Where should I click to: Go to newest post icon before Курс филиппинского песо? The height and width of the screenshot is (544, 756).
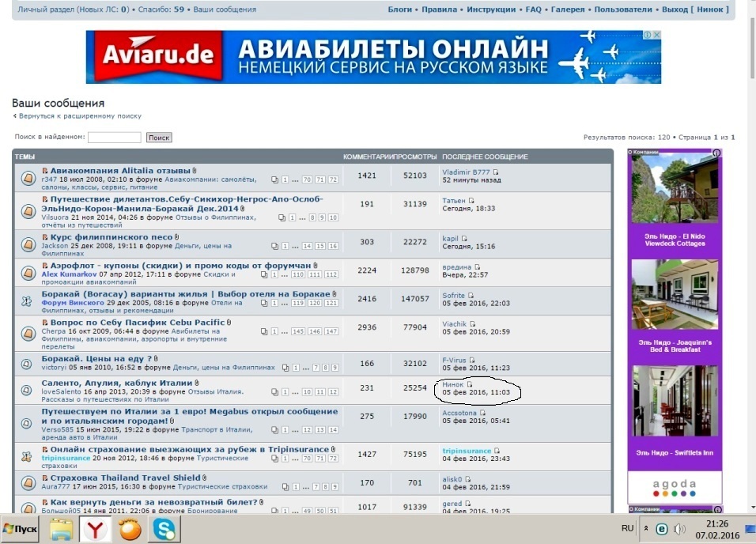46,237
